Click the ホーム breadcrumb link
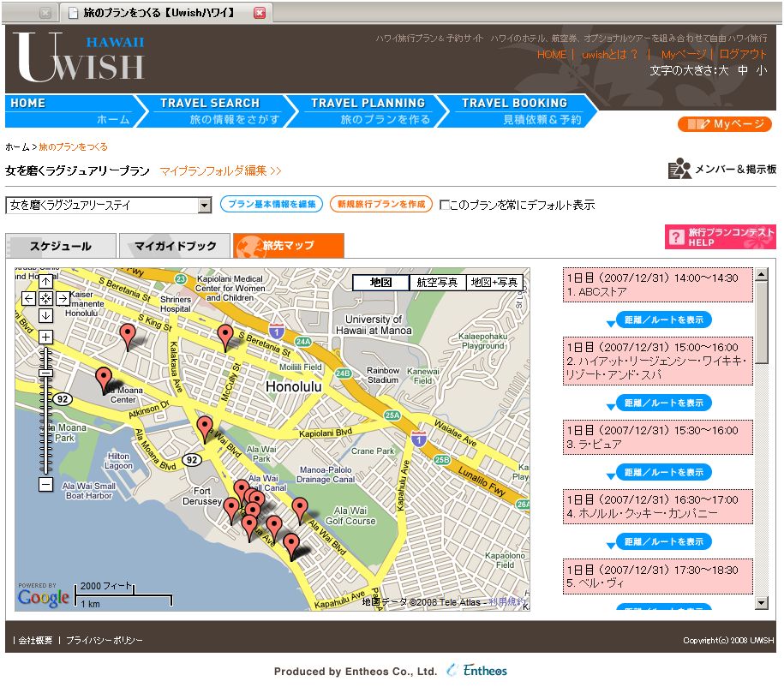Viewport: 784px width, 687px height. pyautogui.click(x=17, y=147)
